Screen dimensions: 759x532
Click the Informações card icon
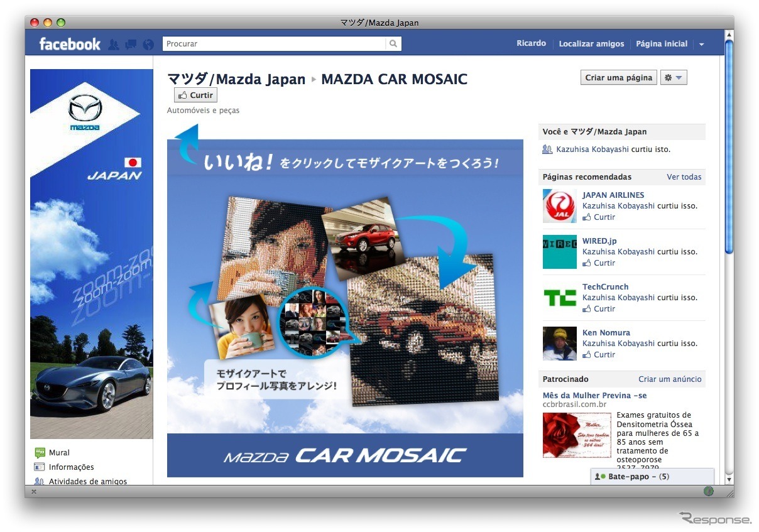[x=40, y=467]
